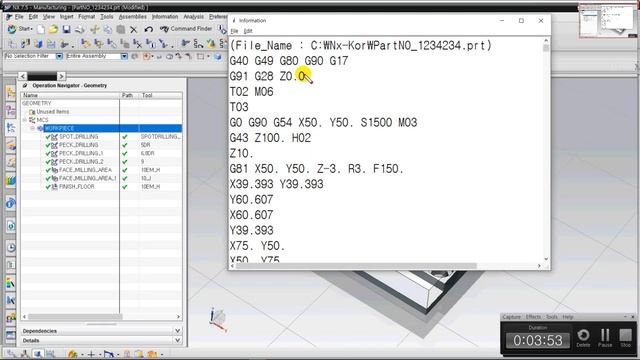Open the Command Finder tool
Screen dimensions: 640x360
coord(187,29)
